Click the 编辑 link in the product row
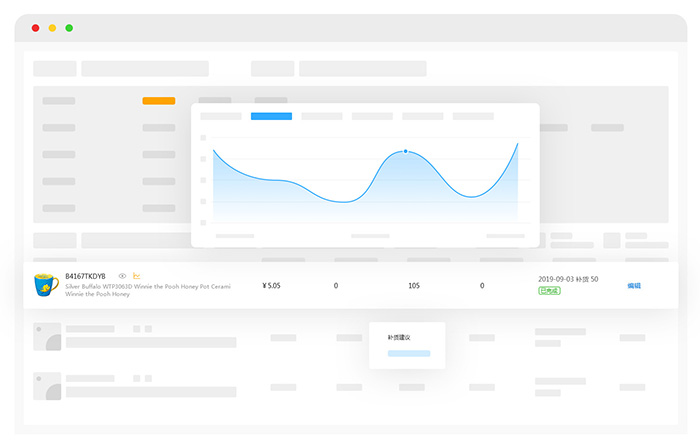Screen dimensions: 700x445 click(634, 286)
